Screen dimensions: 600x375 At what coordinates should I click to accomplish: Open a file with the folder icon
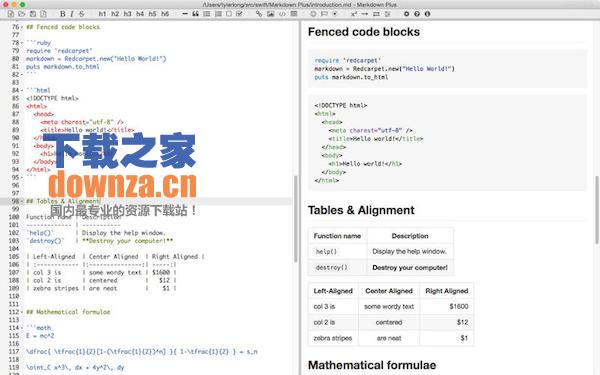click(x=22, y=14)
